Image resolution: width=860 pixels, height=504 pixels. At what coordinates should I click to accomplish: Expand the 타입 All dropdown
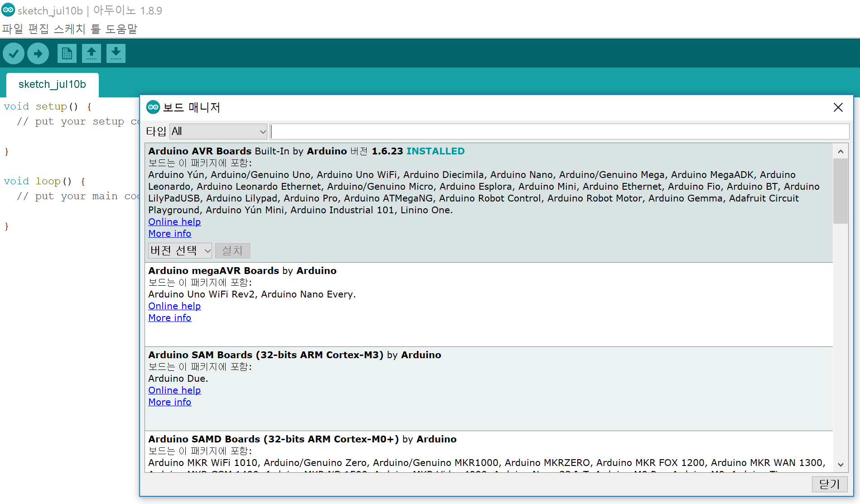coord(218,131)
